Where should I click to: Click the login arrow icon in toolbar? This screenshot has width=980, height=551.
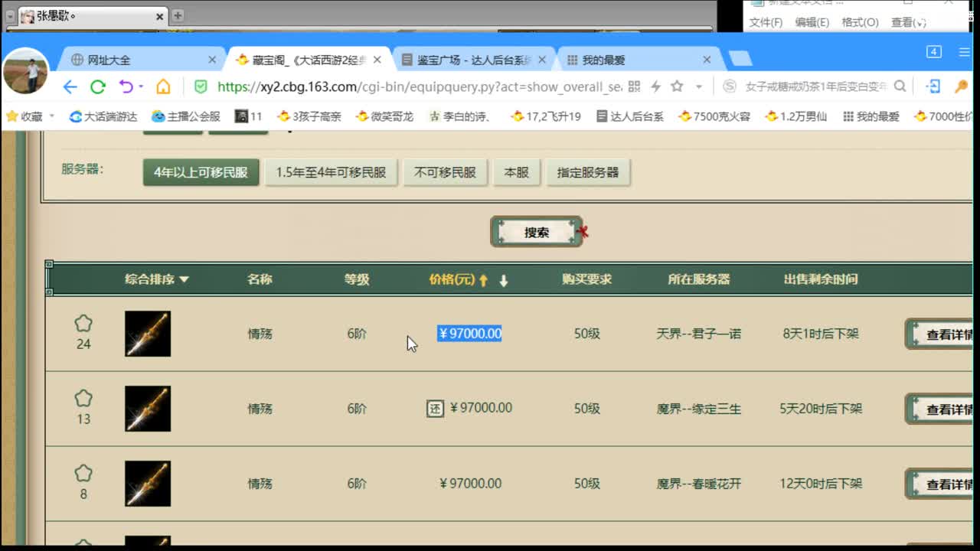933,86
